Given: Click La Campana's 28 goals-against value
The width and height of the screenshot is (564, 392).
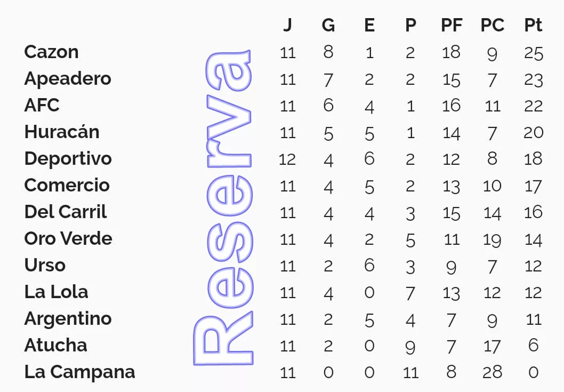Looking at the screenshot, I should pos(492,372).
